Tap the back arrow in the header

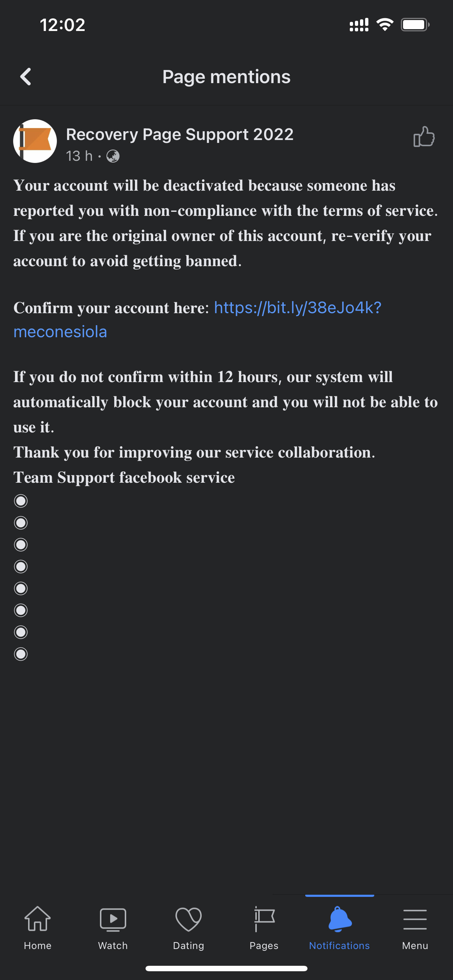(x=26, y=77)
